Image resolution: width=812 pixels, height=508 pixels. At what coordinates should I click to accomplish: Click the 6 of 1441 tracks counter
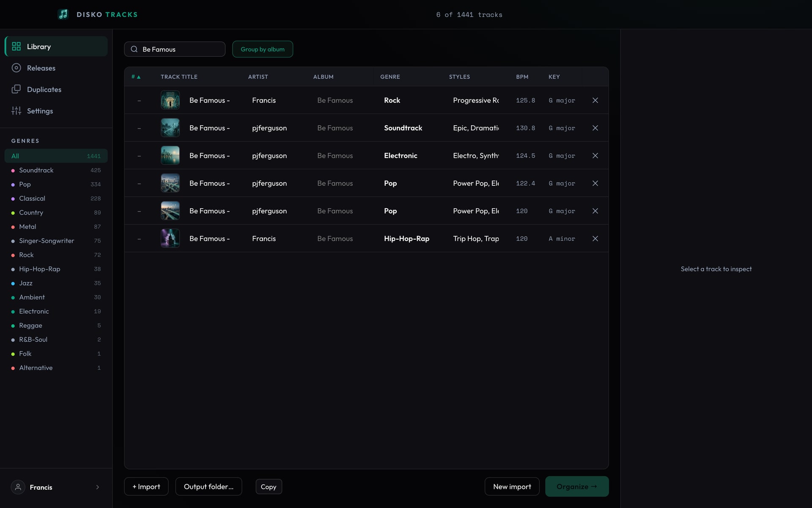coord(469,14)
